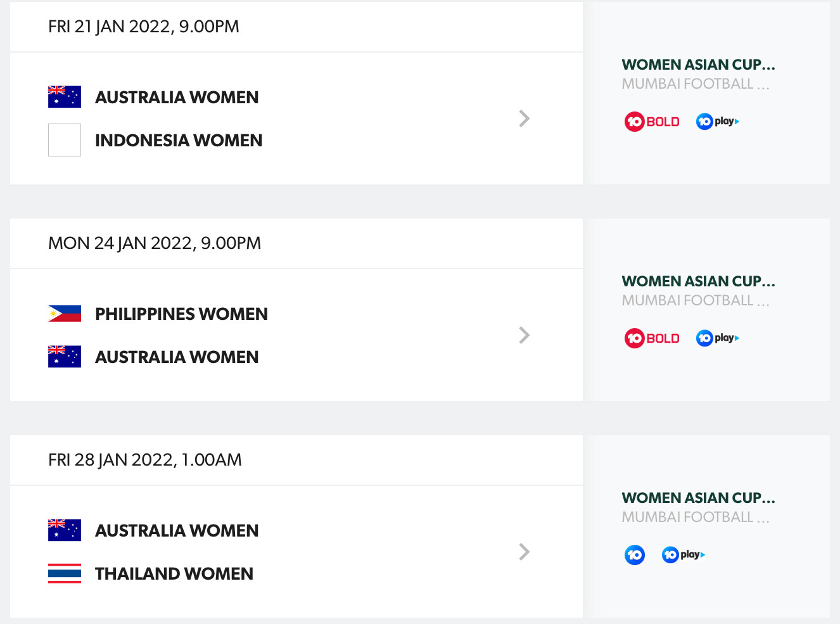Open the Women Asian Cup link for the 21 Jan match
Screen dimensions: 840x624
698,65
